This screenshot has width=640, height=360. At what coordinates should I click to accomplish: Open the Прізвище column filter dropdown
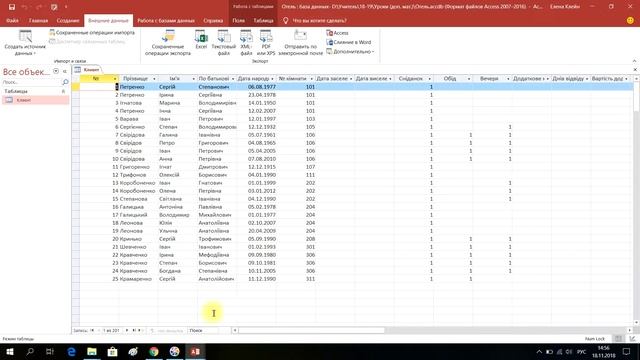(154, 78)
